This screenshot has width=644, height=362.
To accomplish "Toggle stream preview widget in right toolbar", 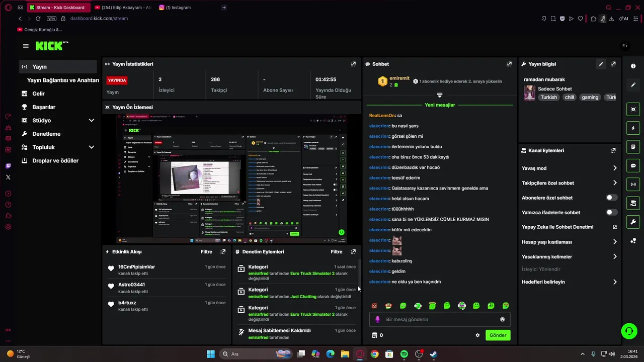I will pyautogui.click(x=633, y=109).
